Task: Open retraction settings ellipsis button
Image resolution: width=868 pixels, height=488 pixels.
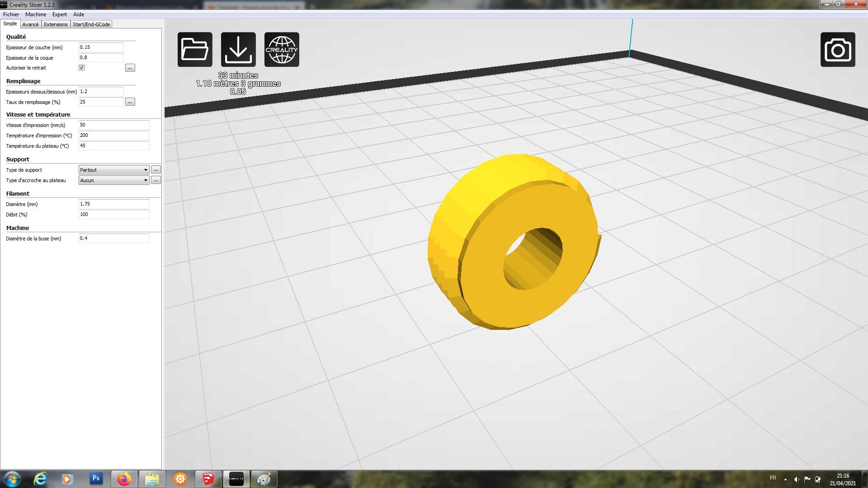Action: [x=130, y=68]
